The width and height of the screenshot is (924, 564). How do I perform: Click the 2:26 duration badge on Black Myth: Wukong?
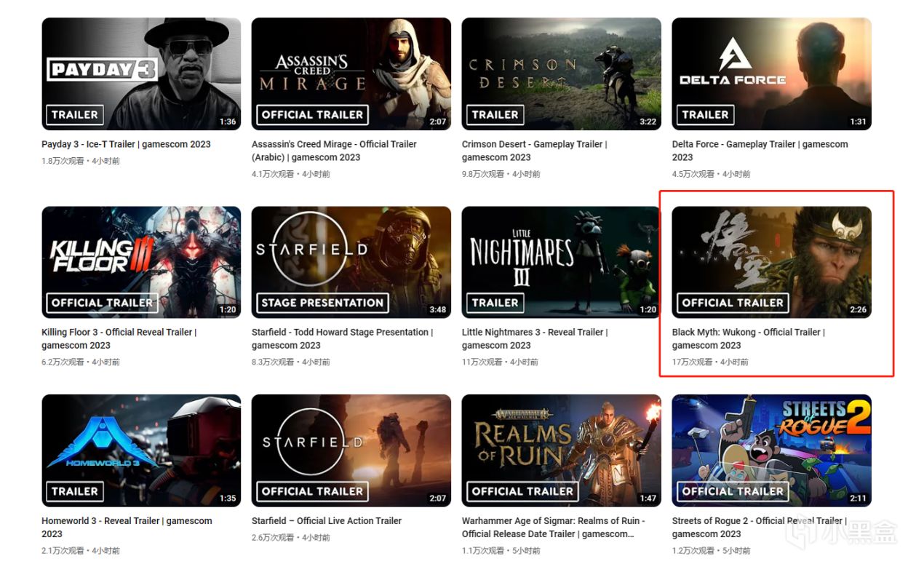[x=858, y=310]
